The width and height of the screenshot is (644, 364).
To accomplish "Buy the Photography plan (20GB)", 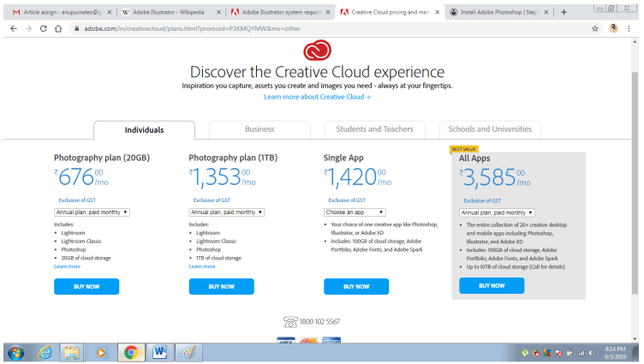I will [86, 287].
